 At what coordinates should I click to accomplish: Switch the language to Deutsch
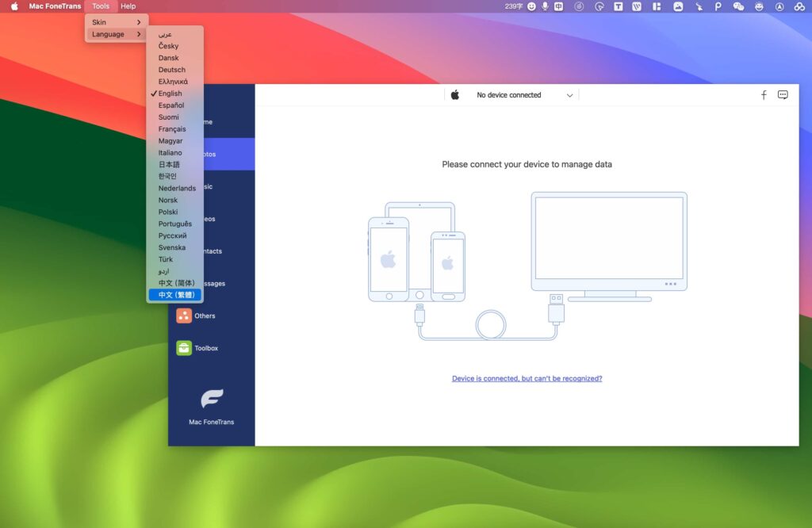(173, 69)
